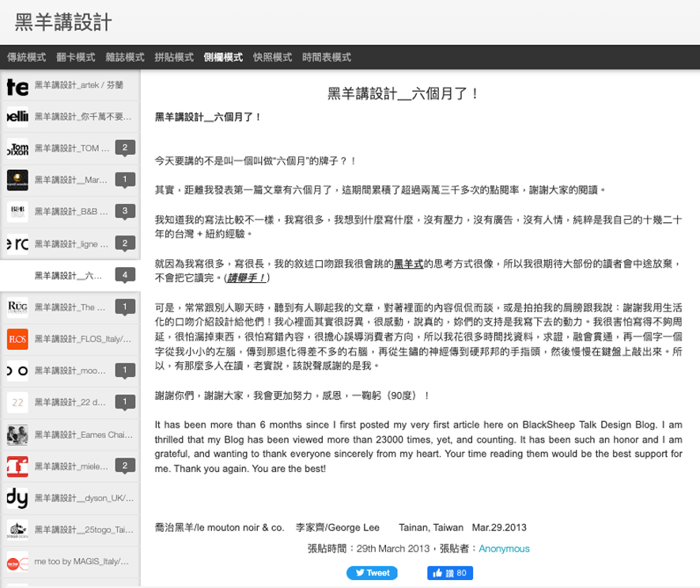Open the Anonymous author link

[504, 548]
